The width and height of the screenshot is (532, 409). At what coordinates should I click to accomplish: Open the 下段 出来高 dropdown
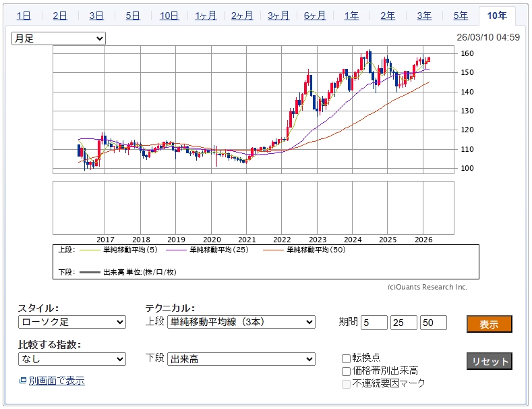(241, 360)
